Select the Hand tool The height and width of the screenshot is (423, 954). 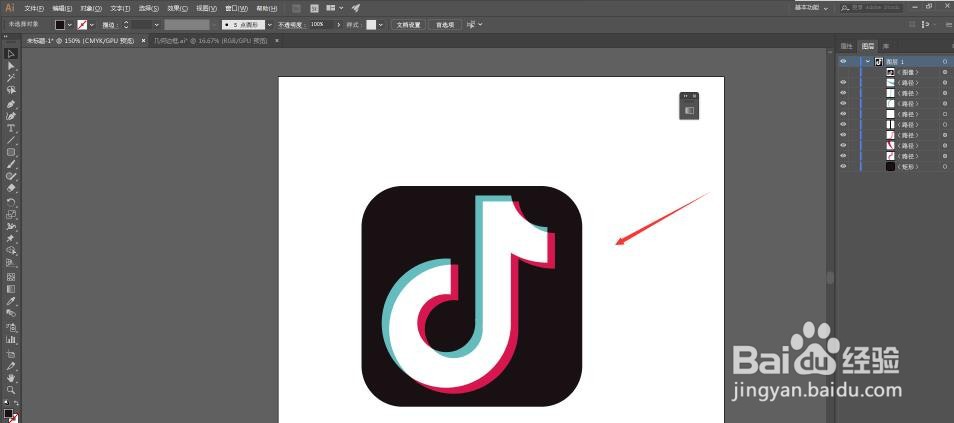pyautogui.click(x=11, y=378)
